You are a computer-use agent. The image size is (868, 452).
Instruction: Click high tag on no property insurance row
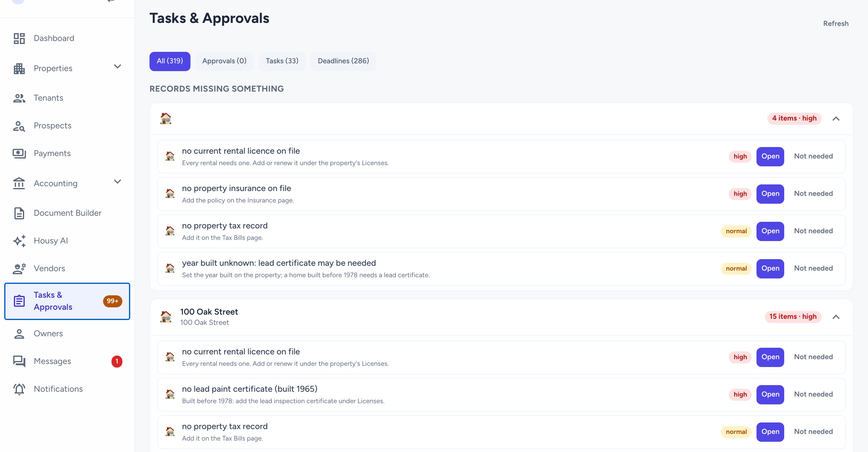pos(740,194)
